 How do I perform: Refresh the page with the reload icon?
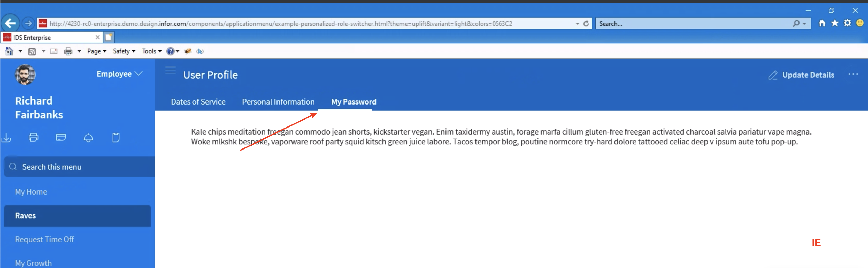click(x=586, y=24)
